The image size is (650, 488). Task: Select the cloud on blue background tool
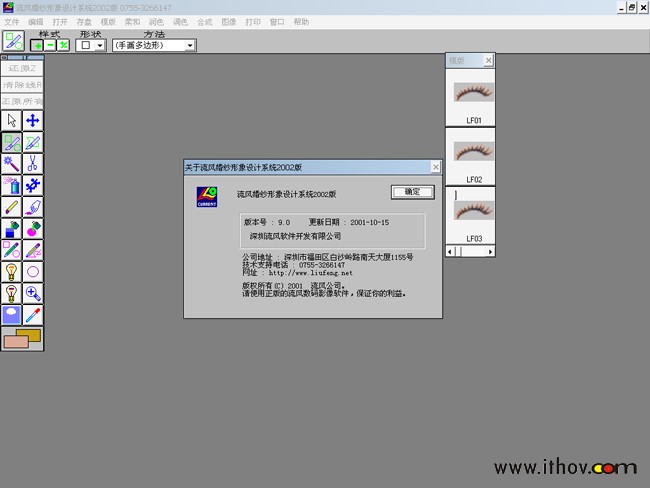click(12, 315)
